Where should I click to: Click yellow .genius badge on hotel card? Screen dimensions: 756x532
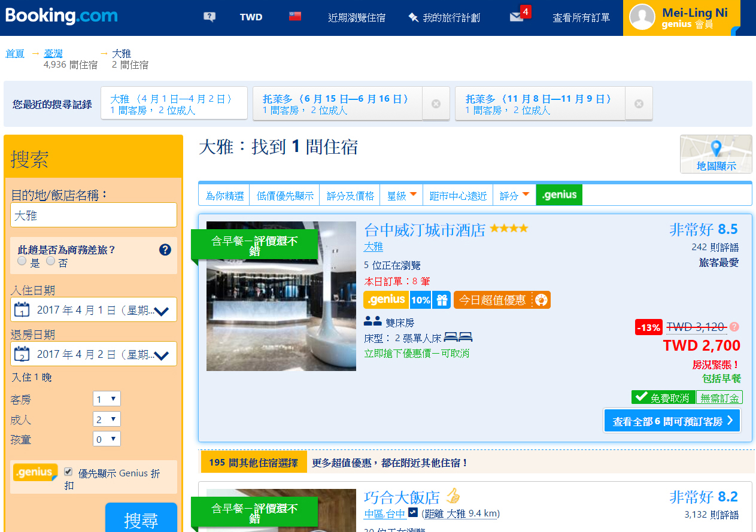(x=386, y=299)
